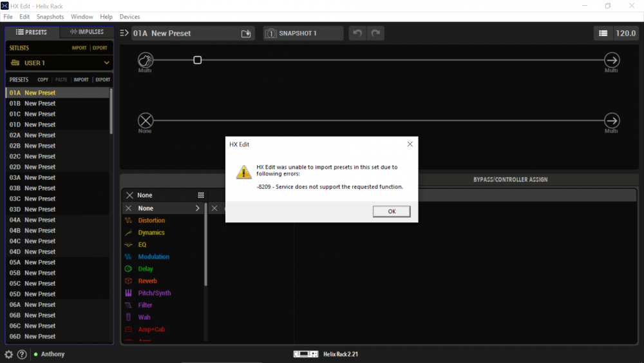Viewport: 644px width, 363px height.
Task: Select preset 02A New Preset
Action: [x=57, y=135]
